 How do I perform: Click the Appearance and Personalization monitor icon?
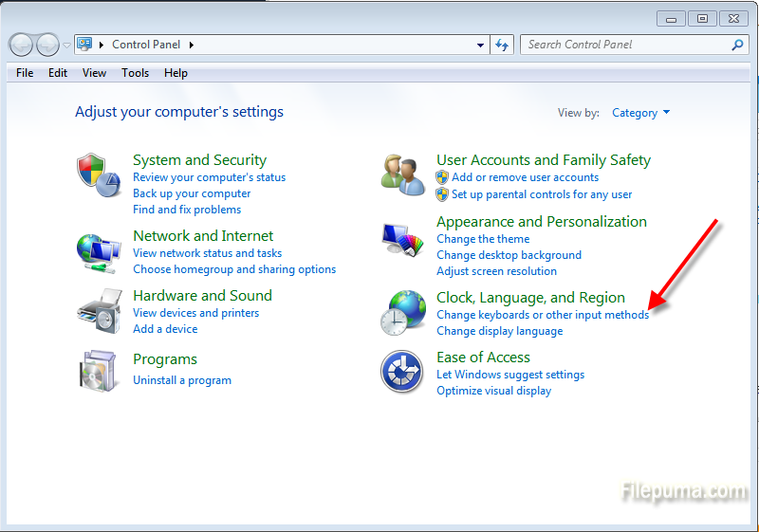[403, 242]
